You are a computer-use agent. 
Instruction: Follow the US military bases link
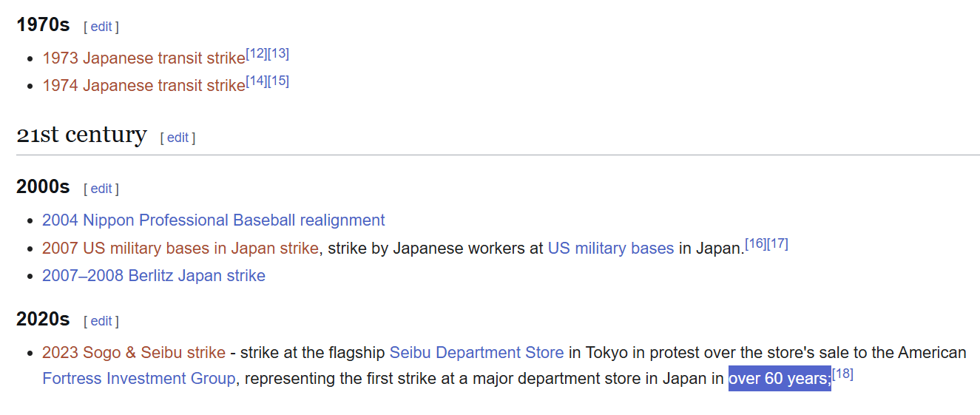(x=610, y=249)
